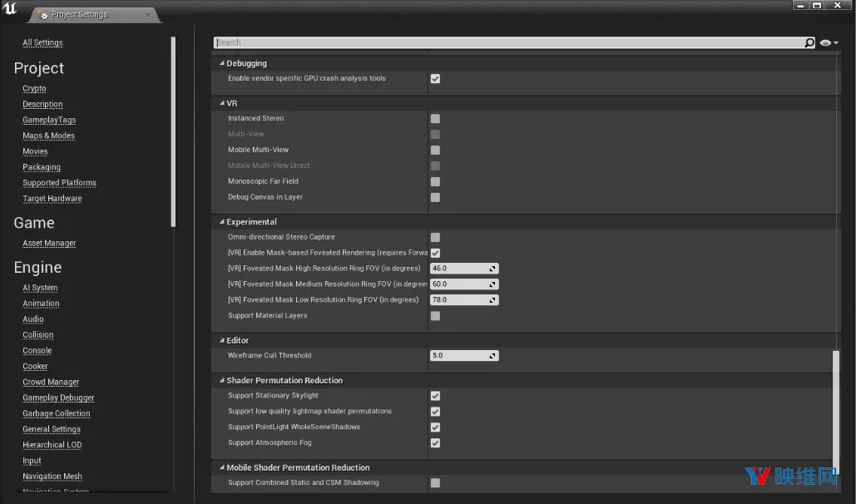Close the Project Settings tab
This screenshot has width=856, height=504.
tap(148, 15)
